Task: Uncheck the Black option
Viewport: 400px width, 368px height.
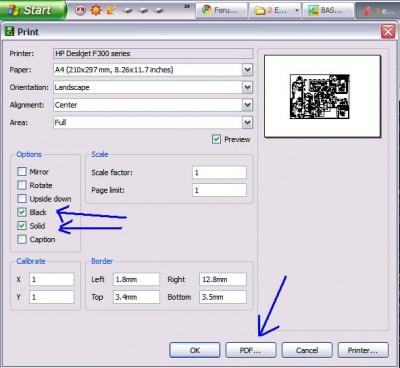Action: tap(22, 212)
